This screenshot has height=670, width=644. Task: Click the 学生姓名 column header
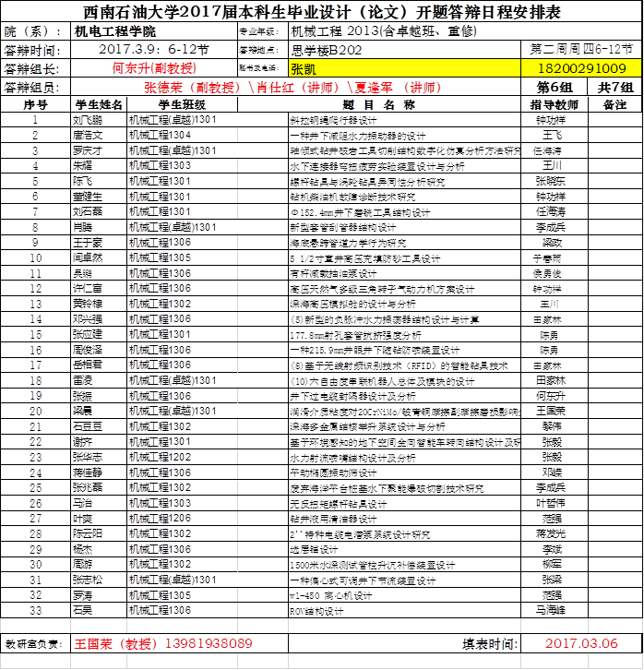click(x=98, y=104)
